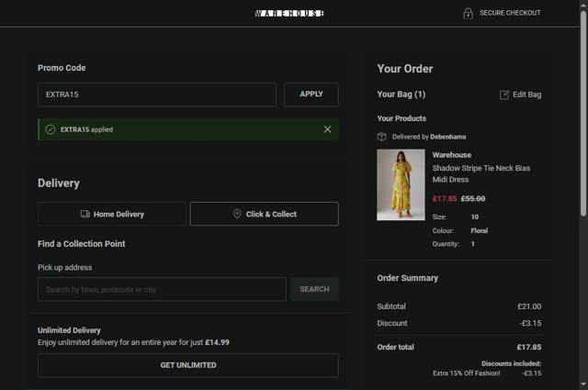Click the Warehouse brand name above product

(452, 155)
